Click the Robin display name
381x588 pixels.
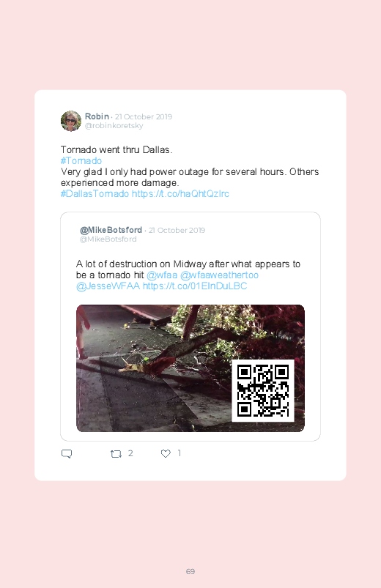[97, 116]
